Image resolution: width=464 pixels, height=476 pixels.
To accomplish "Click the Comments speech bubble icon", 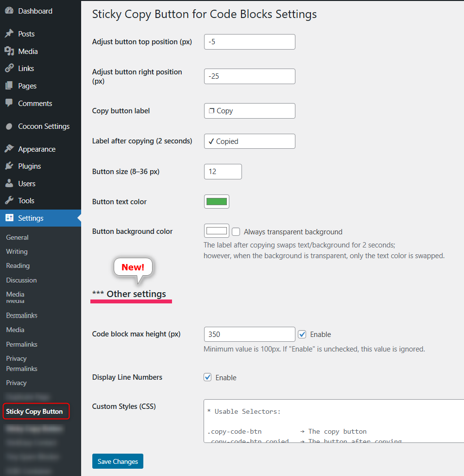I will click(9, 103).
